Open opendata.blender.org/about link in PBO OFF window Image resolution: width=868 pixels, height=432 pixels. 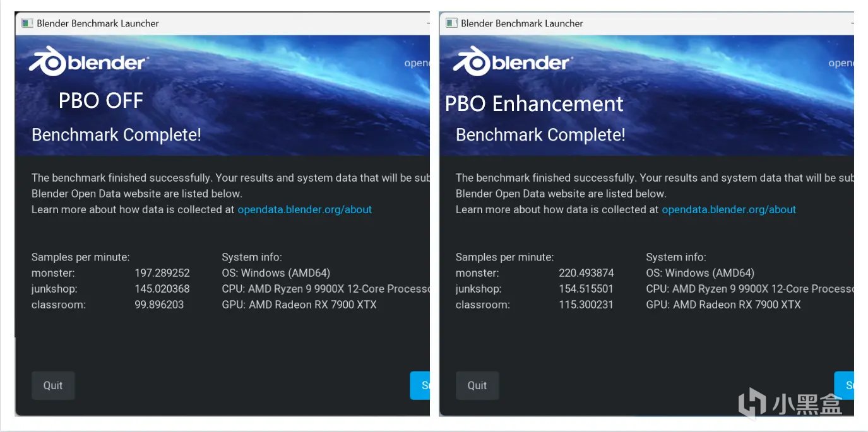(305, 209)
